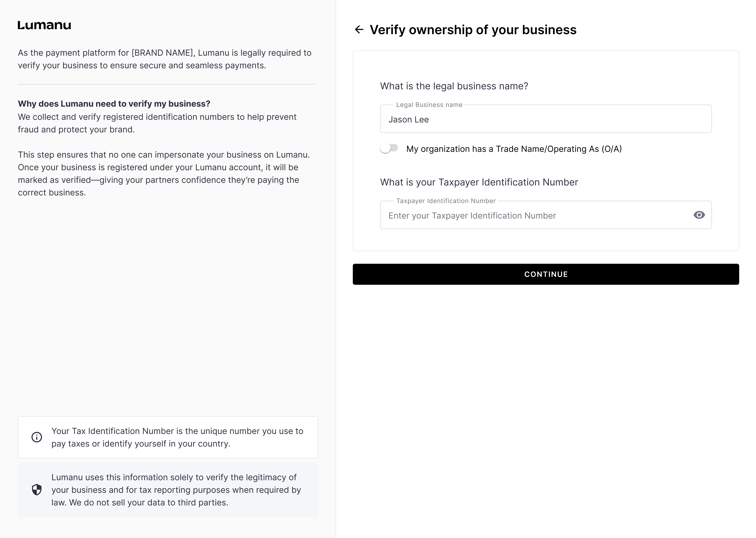Click 'What is the legal business name?' question
Screen dimensions: 756x538
click(x=454, y=86)
